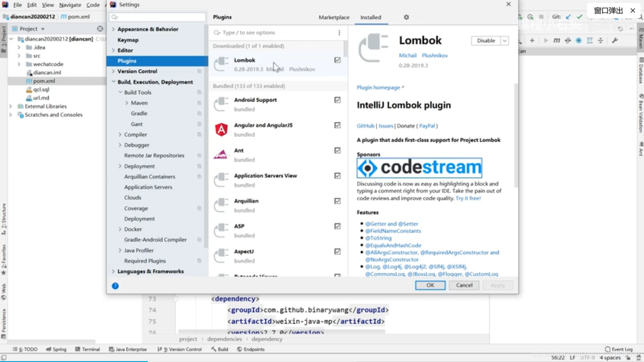Toggle the Android Support plugin checkbox
The image size is (644, 362).
coord(337,100)
